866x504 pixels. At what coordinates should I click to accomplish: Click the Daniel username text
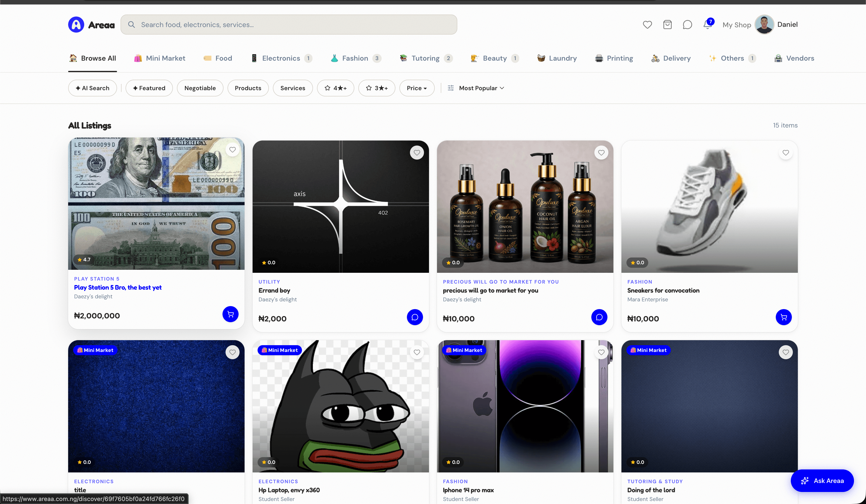point(787,25)
